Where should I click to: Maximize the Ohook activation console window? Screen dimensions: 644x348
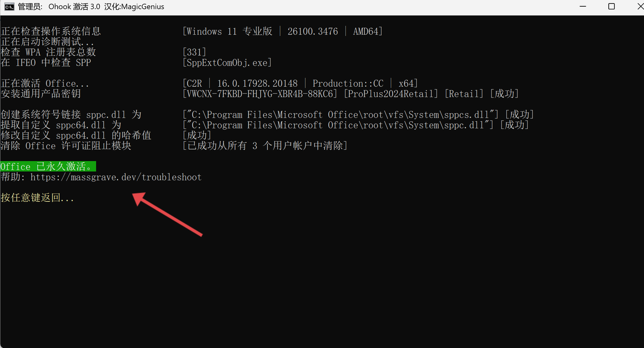(611, 7)
